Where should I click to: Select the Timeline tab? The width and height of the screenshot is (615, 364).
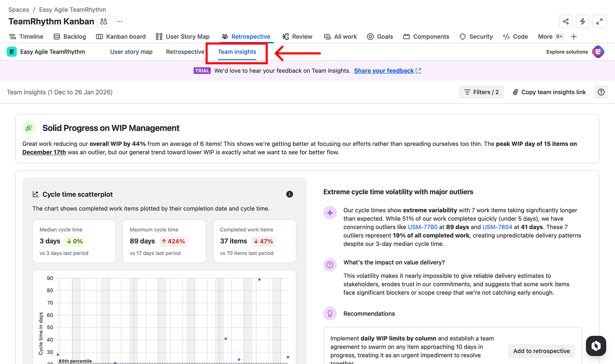(26, 37)
